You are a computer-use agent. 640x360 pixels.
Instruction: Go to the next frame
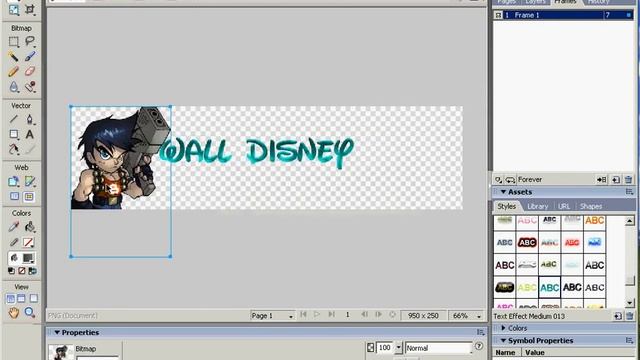click(378, 315)
